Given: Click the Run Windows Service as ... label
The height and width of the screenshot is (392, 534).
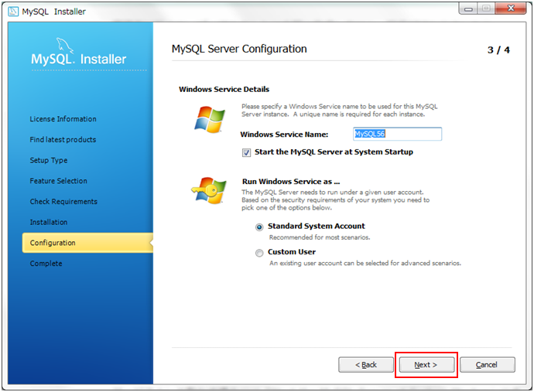Looking at the screenshot, I should pos(291,182).
